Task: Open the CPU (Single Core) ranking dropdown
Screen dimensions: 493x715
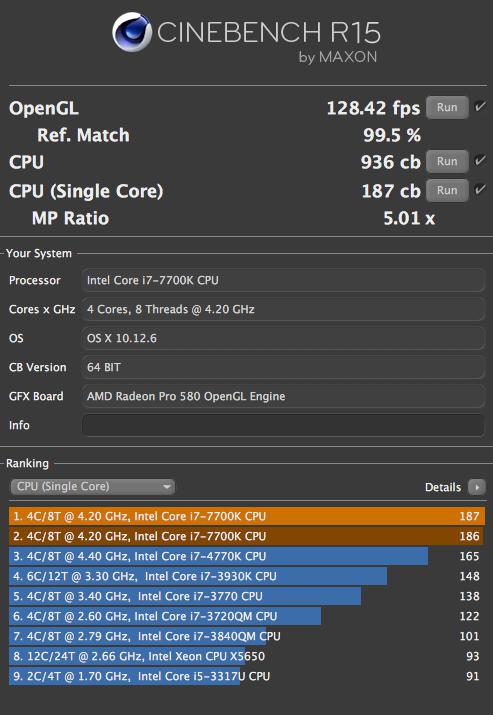Action: pos(93,487)
